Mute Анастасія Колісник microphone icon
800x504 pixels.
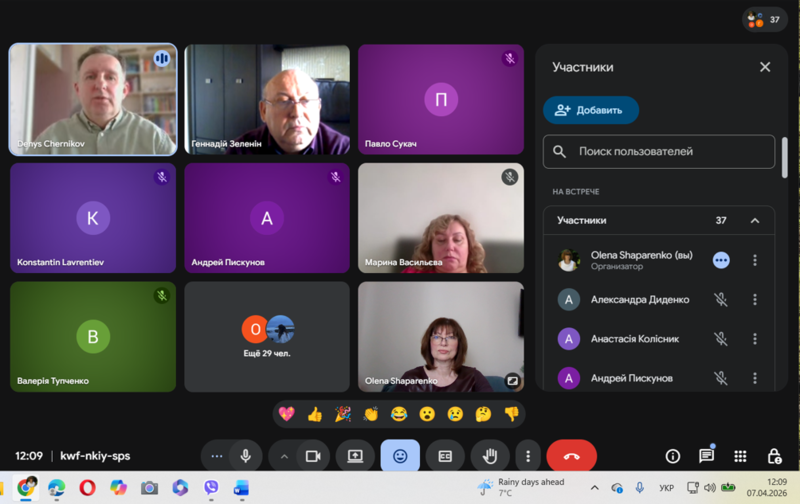(720, 339)
